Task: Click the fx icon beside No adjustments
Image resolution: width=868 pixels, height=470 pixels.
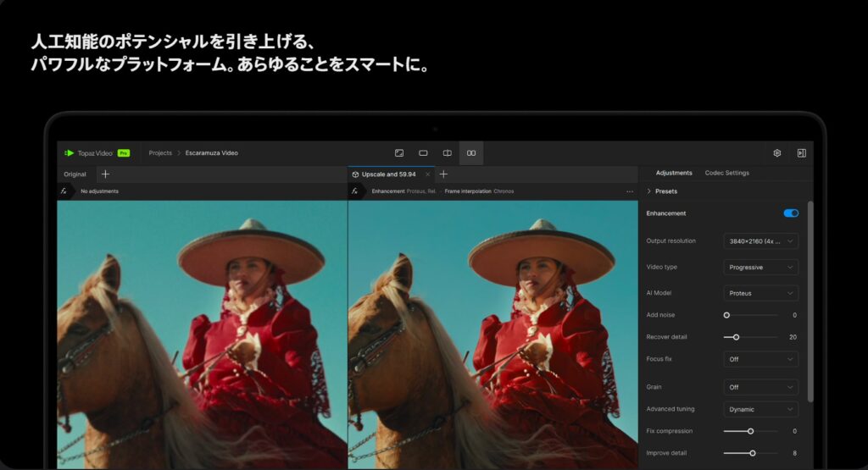Action: [64, 191]
